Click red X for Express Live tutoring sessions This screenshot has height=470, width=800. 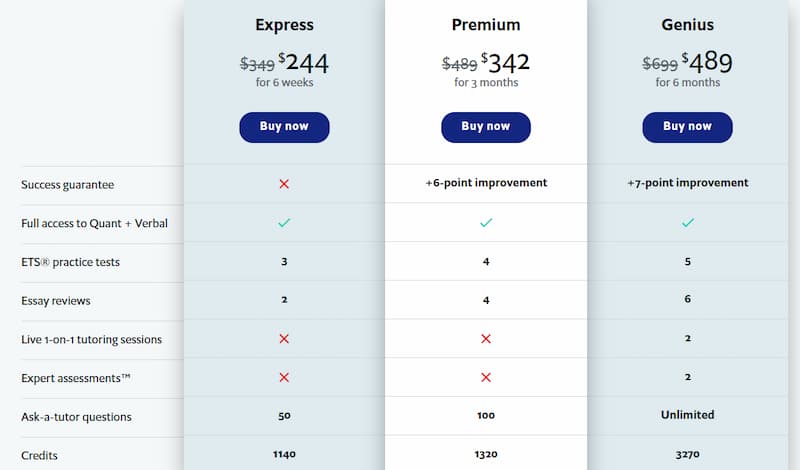[x=284, y=339]
